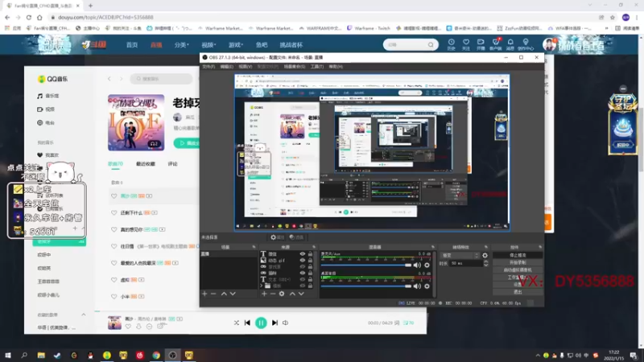Viewport: 644px width, 362px height.
Task: Open Music Hall in QQ Music sidebar
Action: tap(48, 96)
